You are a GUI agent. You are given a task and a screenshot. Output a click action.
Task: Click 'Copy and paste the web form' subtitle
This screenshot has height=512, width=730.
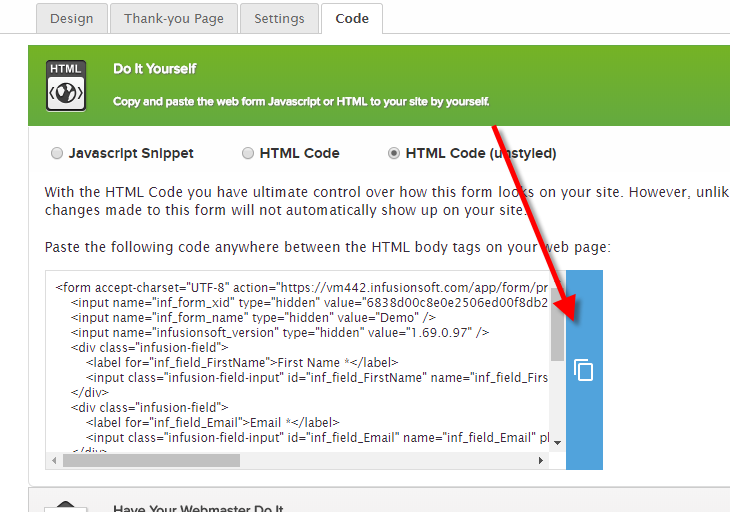(301, 101)
